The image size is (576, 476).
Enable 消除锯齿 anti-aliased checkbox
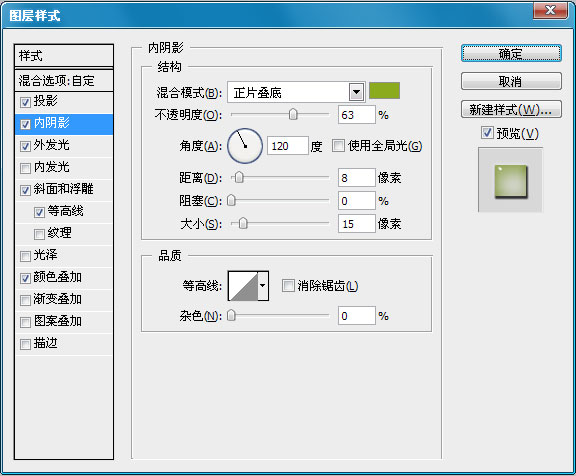tap(288, 285)
